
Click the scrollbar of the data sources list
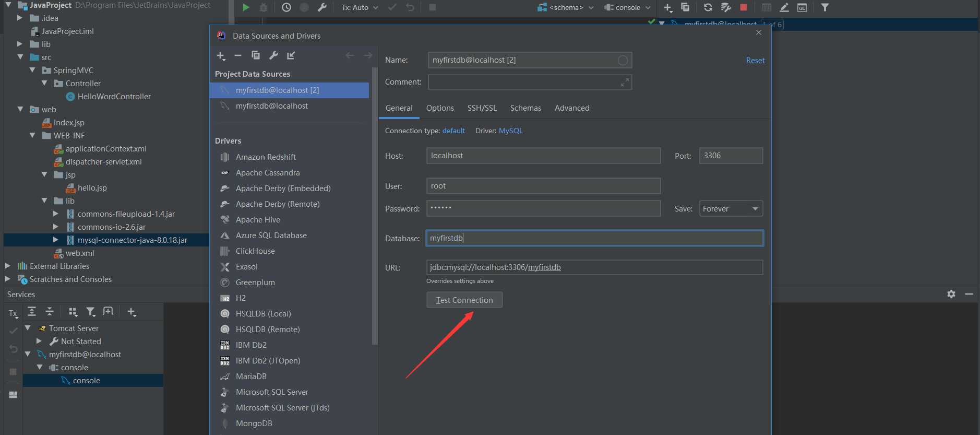click(374, 206)
